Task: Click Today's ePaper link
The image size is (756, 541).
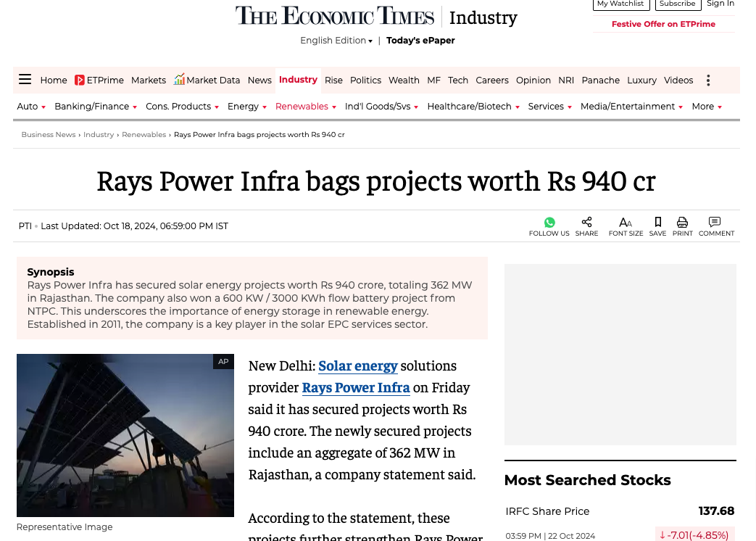Action: [420, 41]
